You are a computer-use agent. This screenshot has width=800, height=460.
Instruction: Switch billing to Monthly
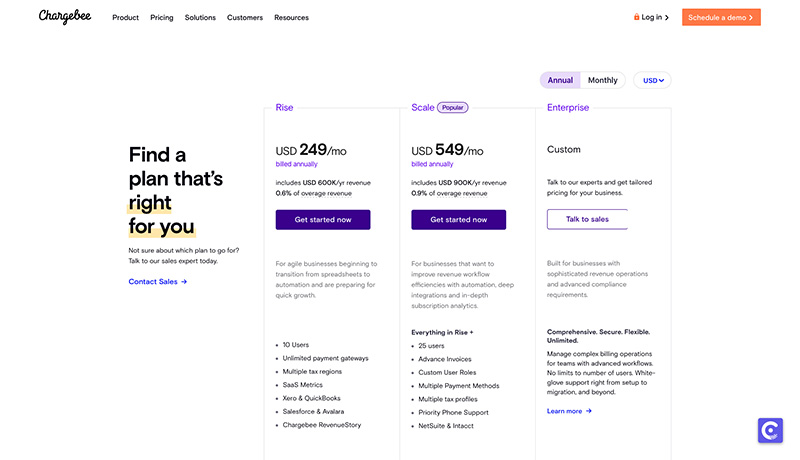[603, 80]
